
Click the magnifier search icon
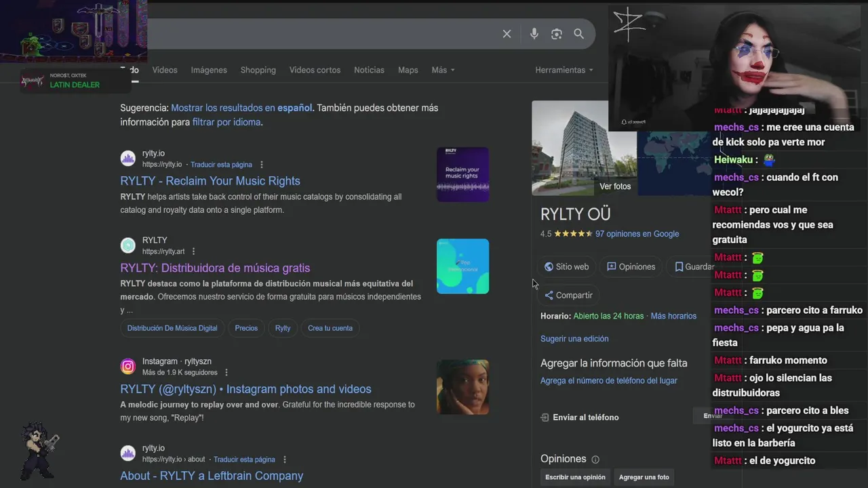578,34
